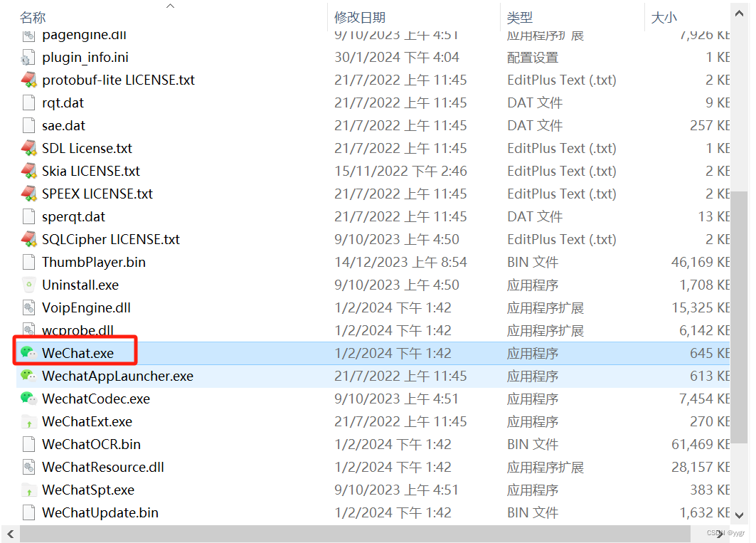
Task: Click the Uninstall.exe icon
Action: point(28,285)
